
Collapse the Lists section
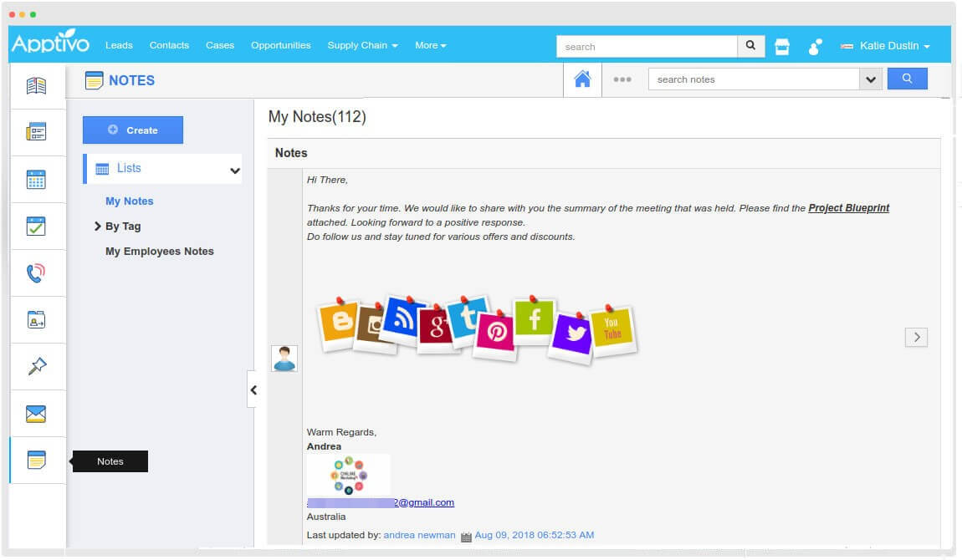point(235,171)
